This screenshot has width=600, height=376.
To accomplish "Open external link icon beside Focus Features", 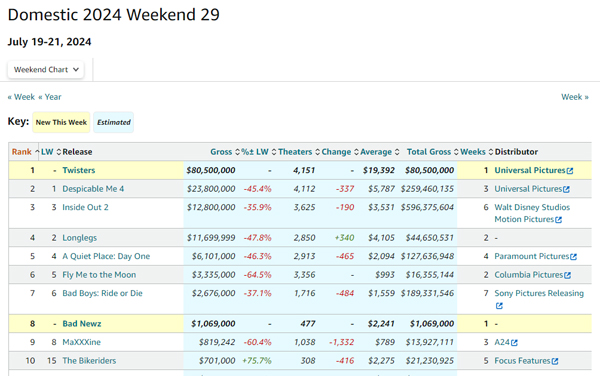I will [555, 361].
